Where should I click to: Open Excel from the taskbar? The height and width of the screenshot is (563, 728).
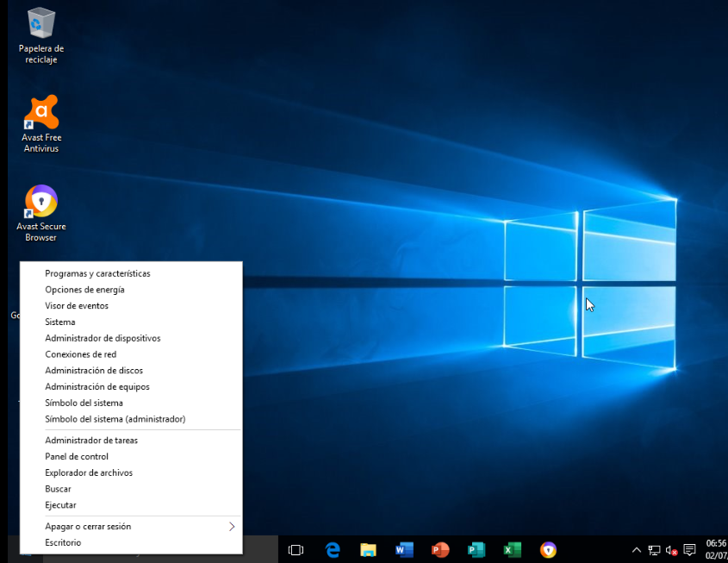pos(513,550)
